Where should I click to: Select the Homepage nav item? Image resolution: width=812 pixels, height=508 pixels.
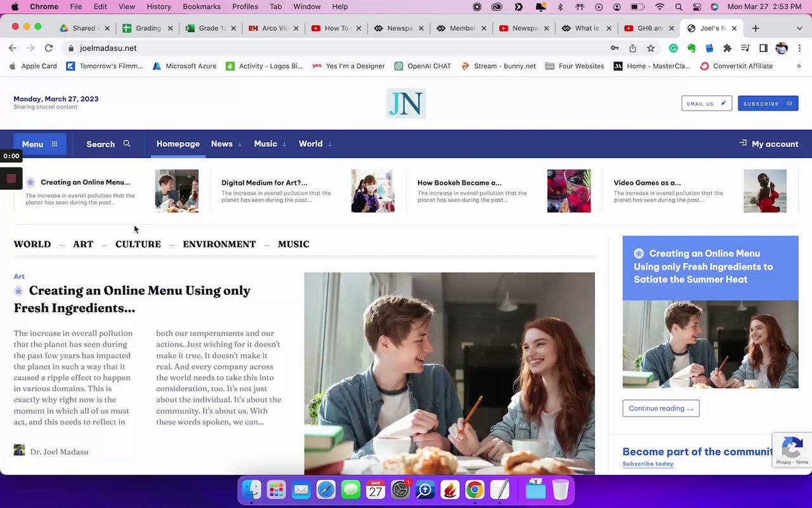point(178,144)
